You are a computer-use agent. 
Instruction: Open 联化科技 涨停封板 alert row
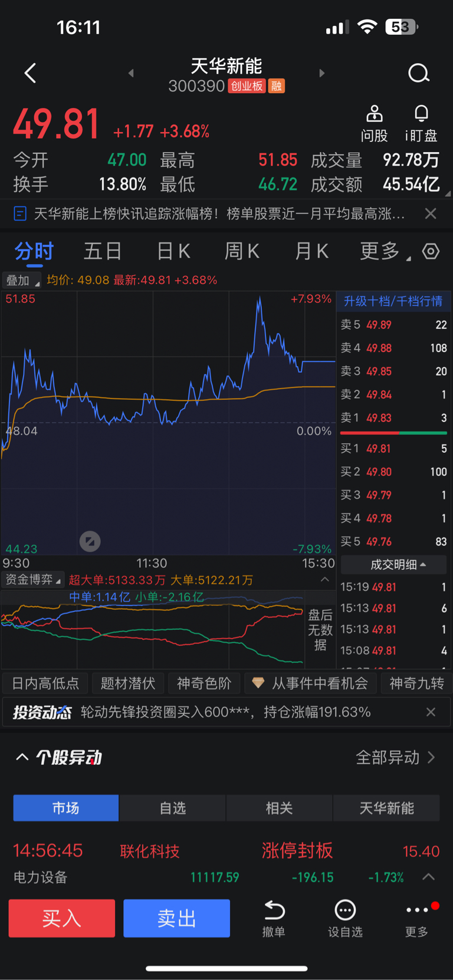(226, 851)
